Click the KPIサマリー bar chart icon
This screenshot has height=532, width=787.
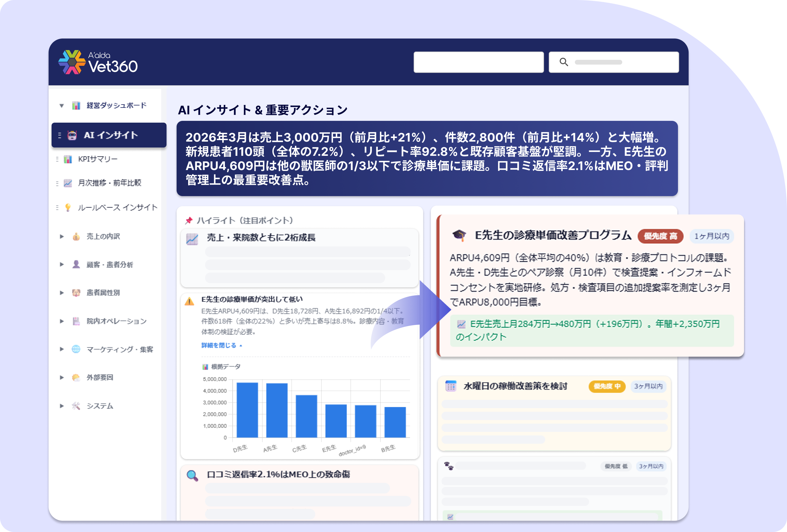click(x=68, y=159)
